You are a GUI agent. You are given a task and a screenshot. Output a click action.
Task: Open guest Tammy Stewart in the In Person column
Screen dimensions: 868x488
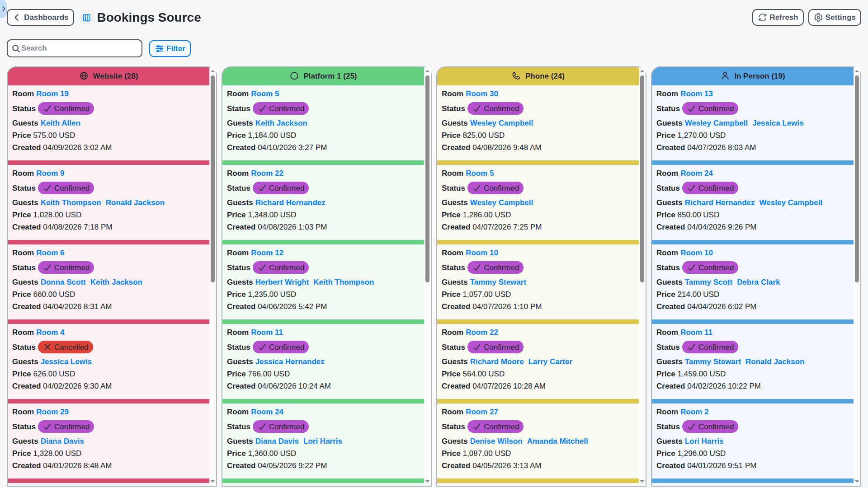[x=713, y=361]
